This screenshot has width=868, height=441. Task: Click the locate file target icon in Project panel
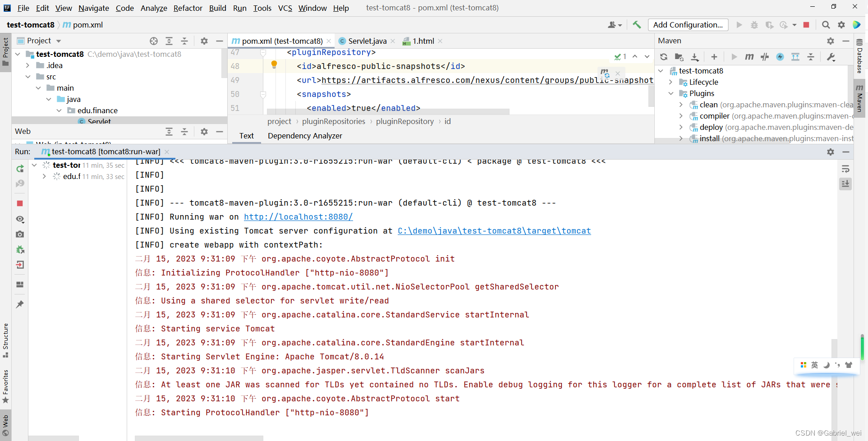click(x=154, y=41)
